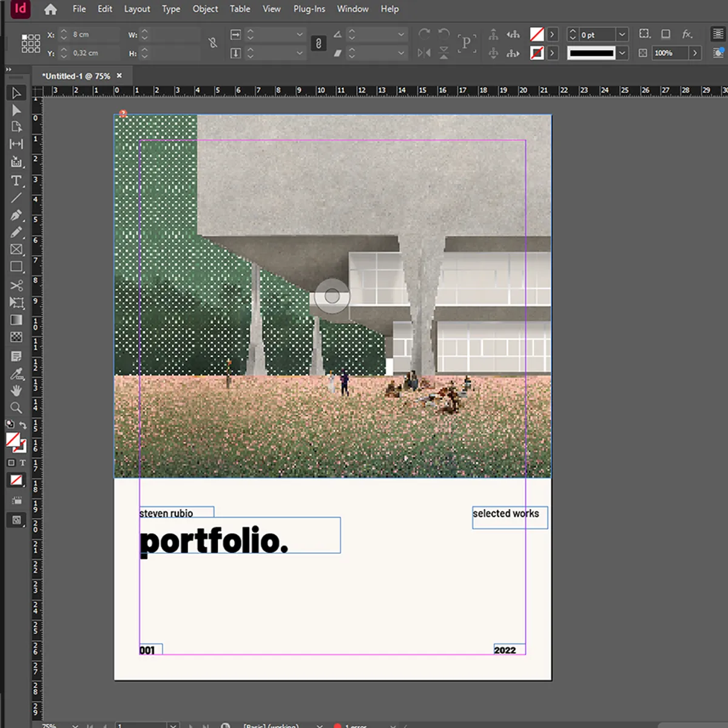
Task: Select the Gradient Swatch tool
Action: [16, 319]
